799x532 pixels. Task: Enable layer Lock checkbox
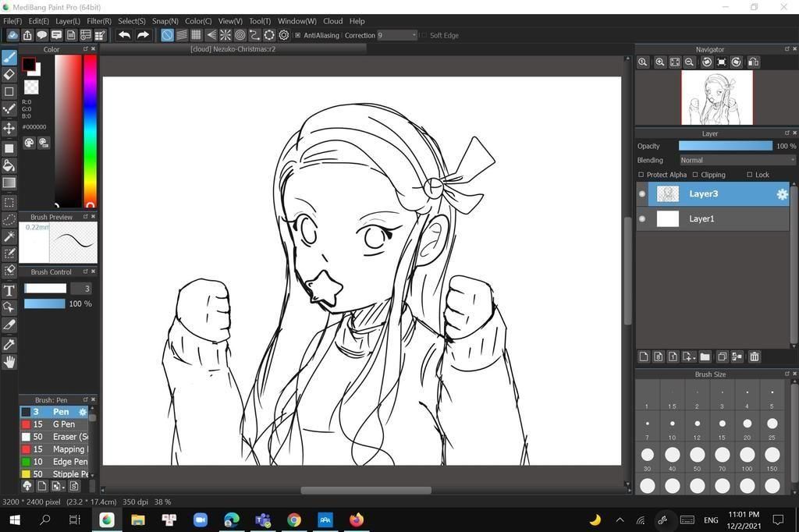point(750,175)
